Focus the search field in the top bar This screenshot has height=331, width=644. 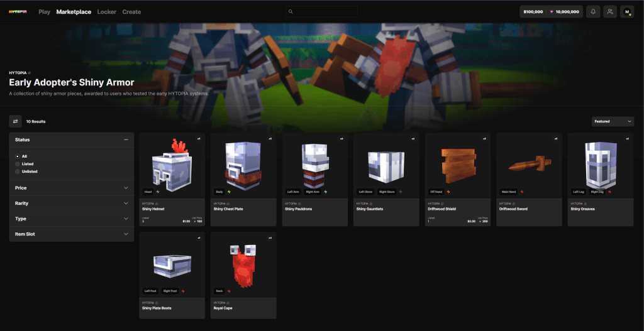(x=321, y=11)
